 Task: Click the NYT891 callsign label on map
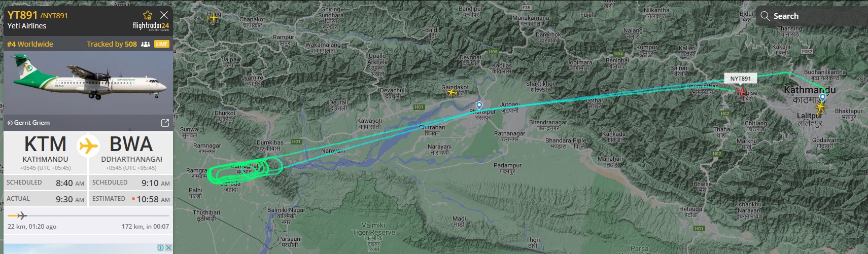click(x=741, y=78)
